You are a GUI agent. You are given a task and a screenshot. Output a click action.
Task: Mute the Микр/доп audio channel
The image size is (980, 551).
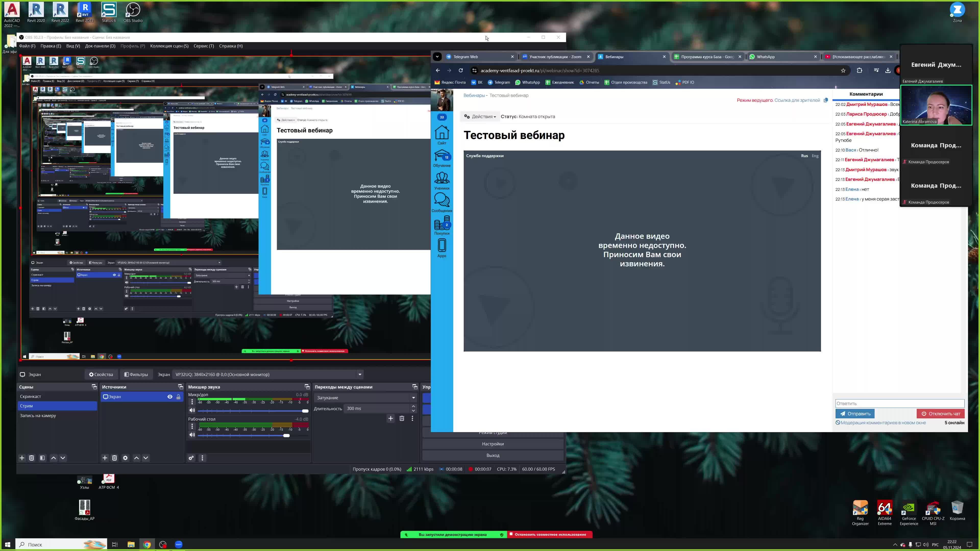(192, 410)
